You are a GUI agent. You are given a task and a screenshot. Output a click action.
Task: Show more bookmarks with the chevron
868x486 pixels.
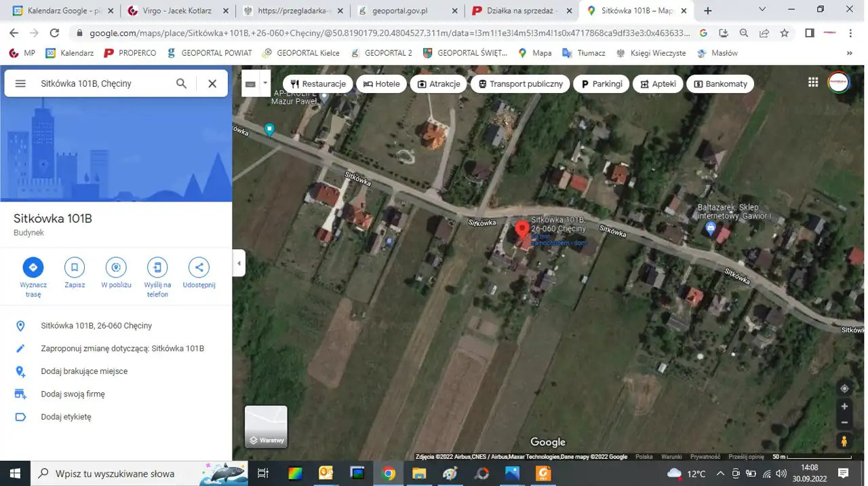click(x=849, y=53)
